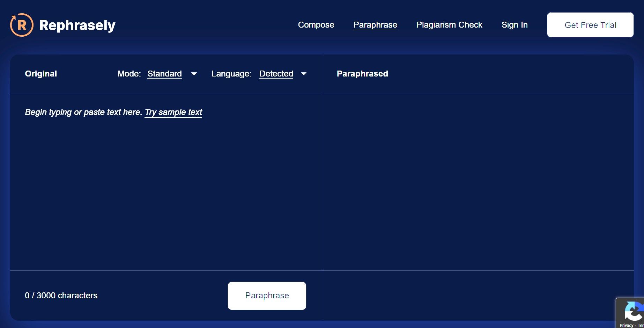The image size is (644, 328).
Task: Open the Plagiarism Check page
Action: click(449, 25)
